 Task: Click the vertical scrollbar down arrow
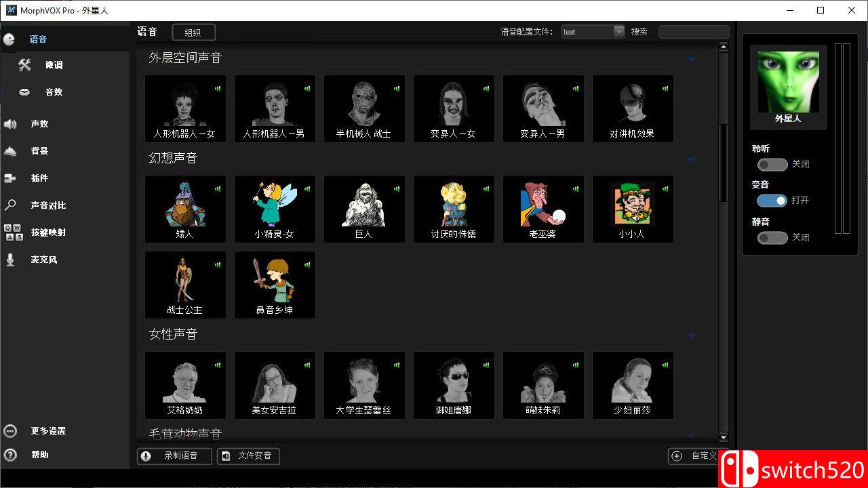point(723,437)
